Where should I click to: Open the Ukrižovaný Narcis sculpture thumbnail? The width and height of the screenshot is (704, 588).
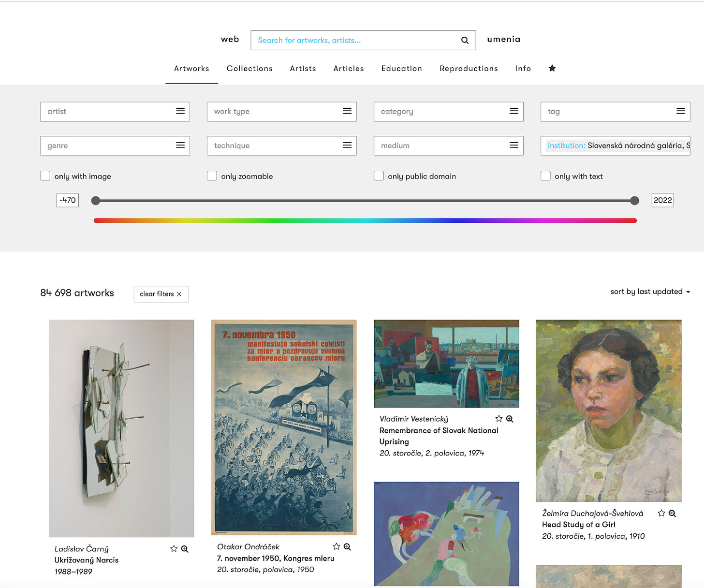click(x=121, y=428)
